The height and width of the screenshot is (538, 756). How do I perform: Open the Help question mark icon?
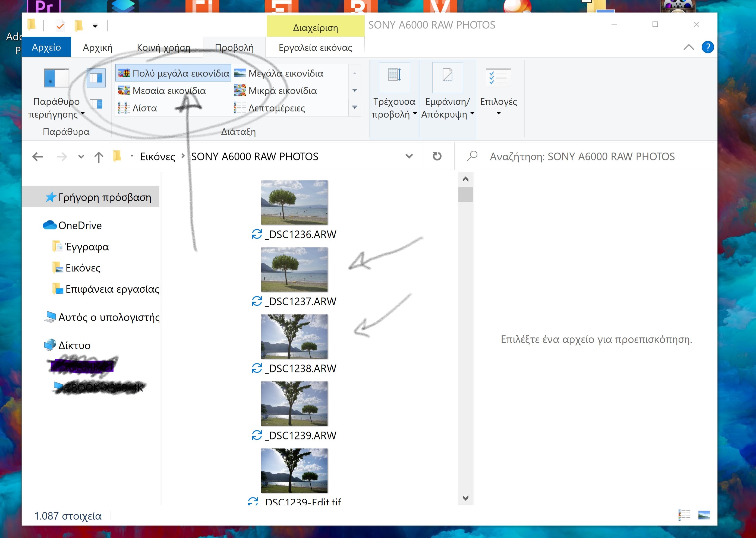708,47
